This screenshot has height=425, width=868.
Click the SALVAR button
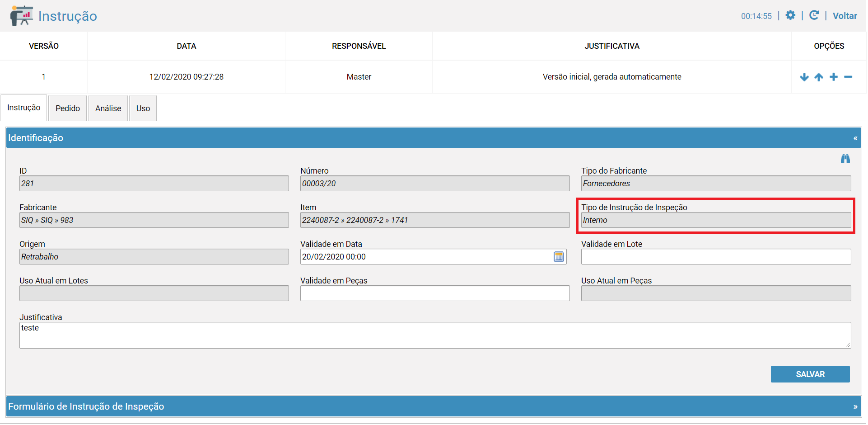coord(810,374)
